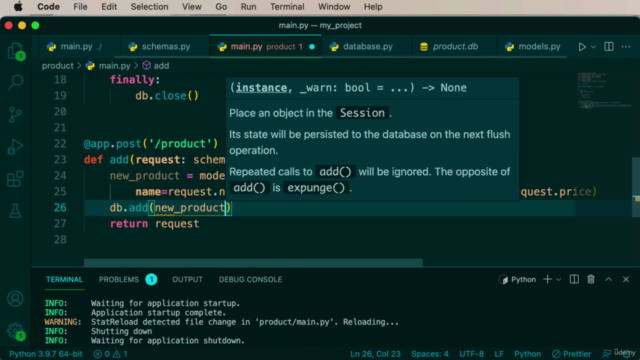640x360 pixels.
Task: Switch to the TERMINAL panel tab
Action: tap(64, 280)
